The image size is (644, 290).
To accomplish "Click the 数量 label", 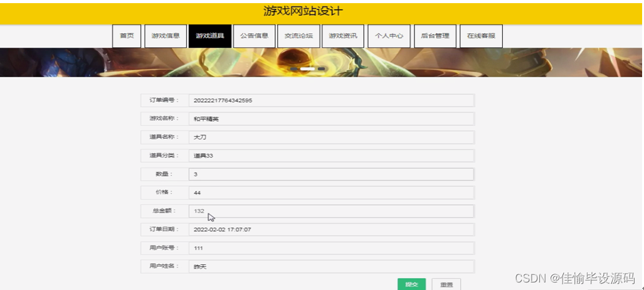I will (x=164, y=174).
